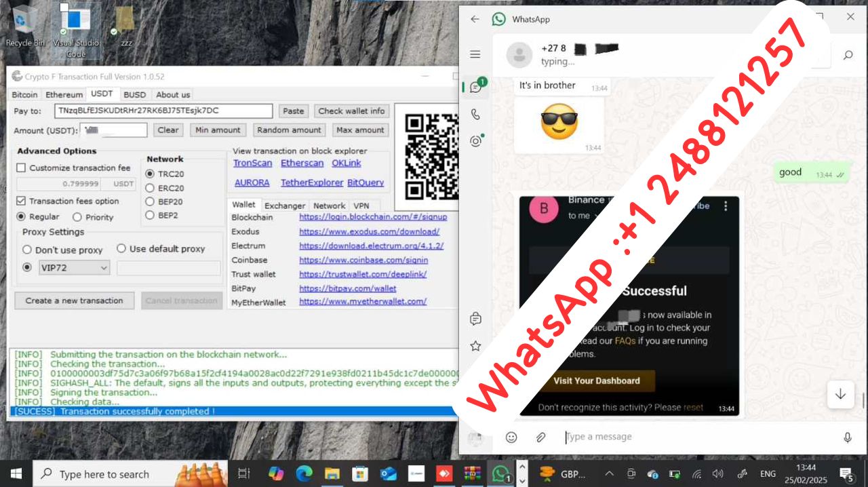Open the TronScan block explorer link
This screenshot has height=487, width=868.
(252, 163)
